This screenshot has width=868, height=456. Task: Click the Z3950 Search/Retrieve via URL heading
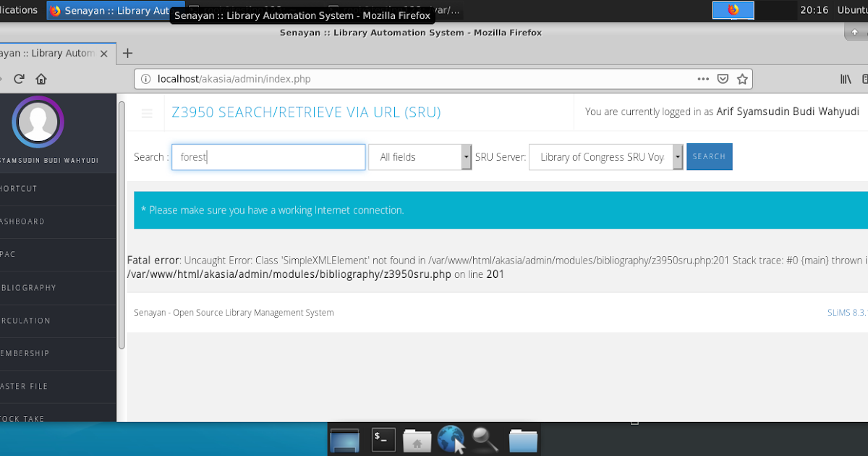pos(306,112)
